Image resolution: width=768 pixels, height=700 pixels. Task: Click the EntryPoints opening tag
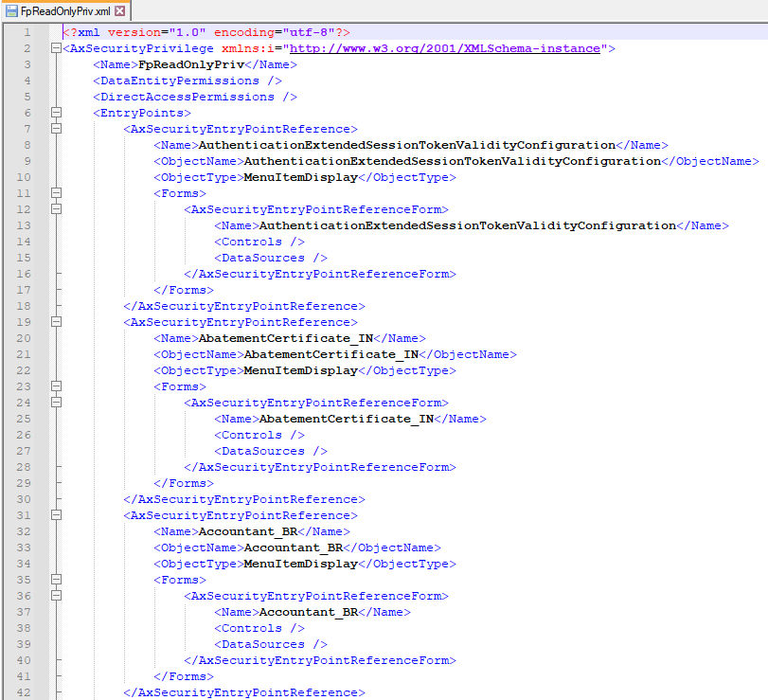coord(142,113)
